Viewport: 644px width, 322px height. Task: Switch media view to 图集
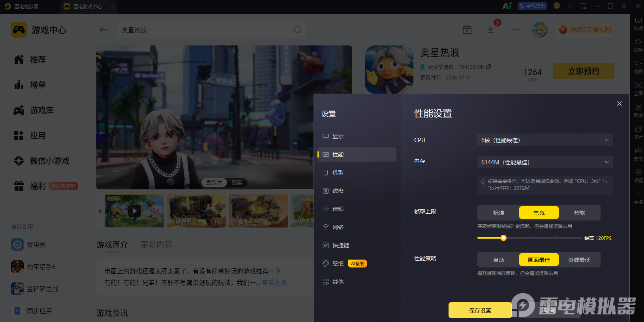[x=237, y=183]
